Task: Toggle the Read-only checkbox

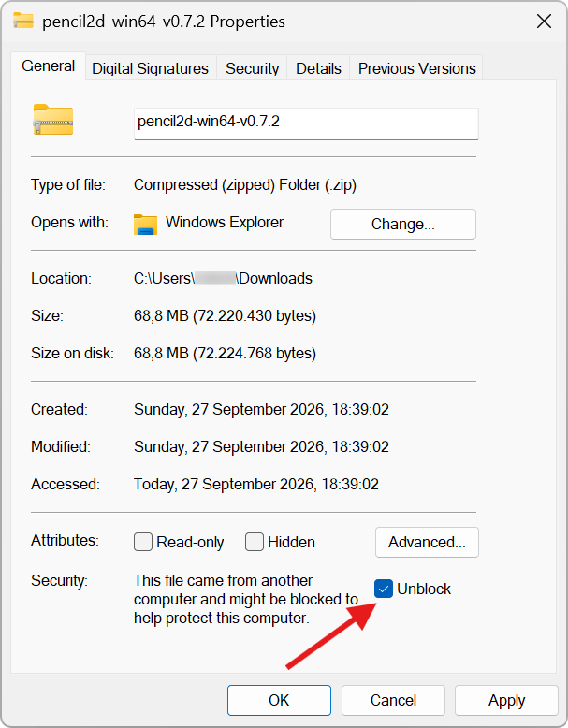Action: coord(143,542)
